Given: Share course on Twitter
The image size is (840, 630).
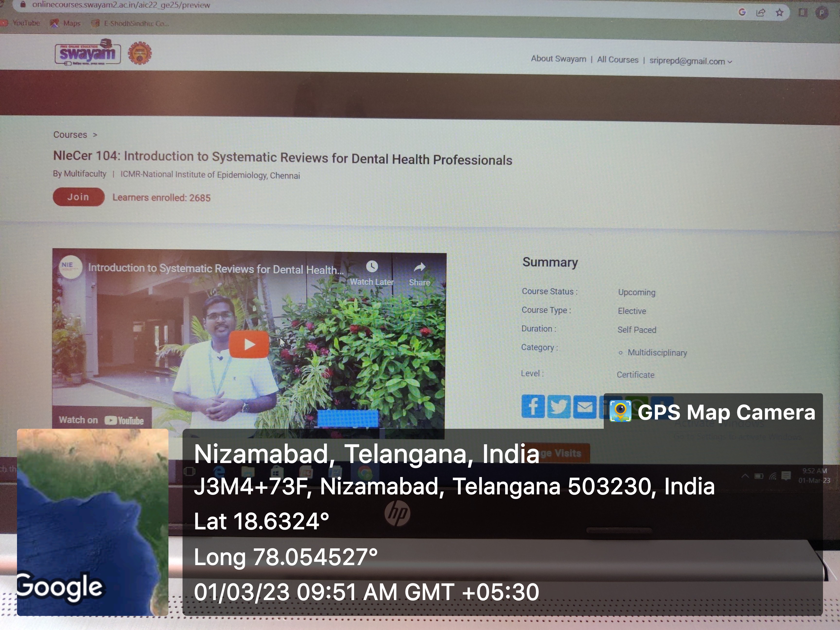Looking at the screenshot, I should coord(559,407).
